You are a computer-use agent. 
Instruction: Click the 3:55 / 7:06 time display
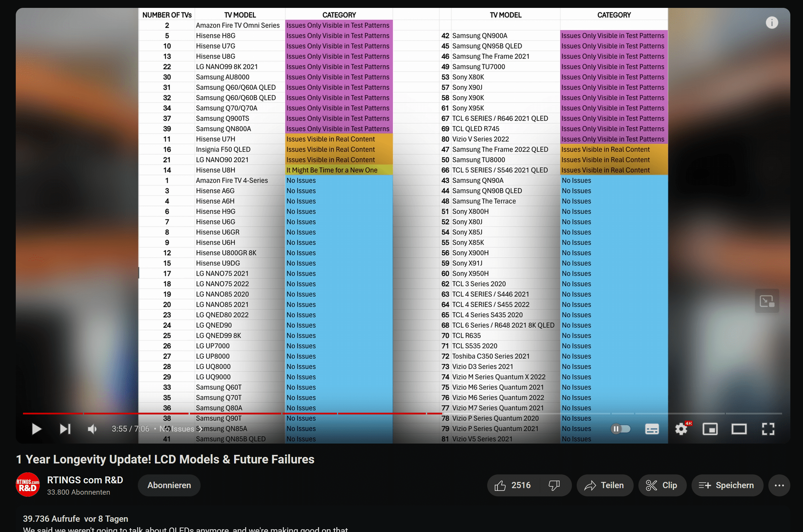130,429
